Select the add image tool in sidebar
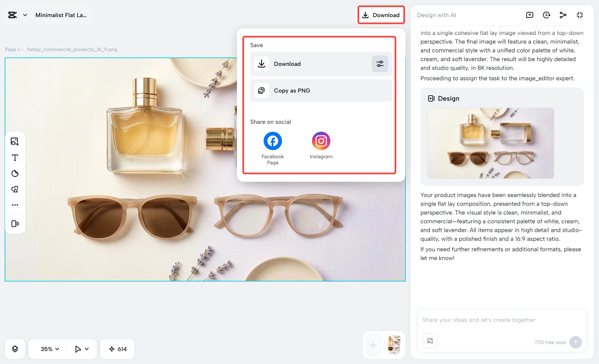Viewport: 599px width, 364px height. pyautogui.click(x=15, y=141)
